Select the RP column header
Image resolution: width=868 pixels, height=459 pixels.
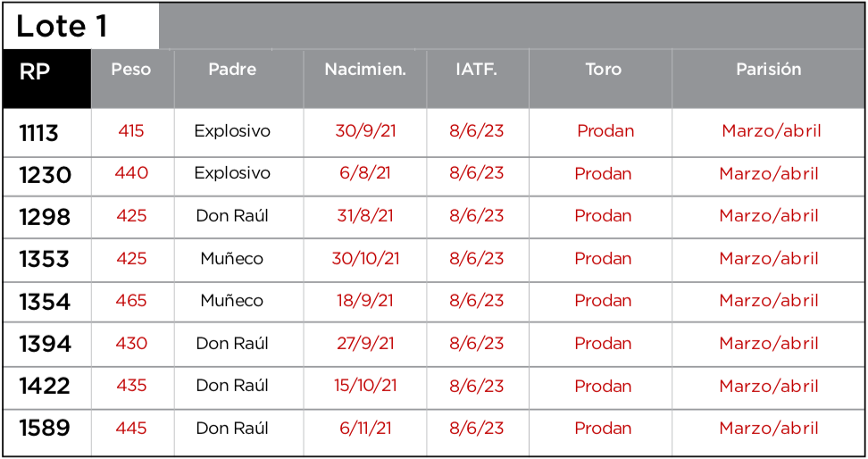[x=35, y=71]
